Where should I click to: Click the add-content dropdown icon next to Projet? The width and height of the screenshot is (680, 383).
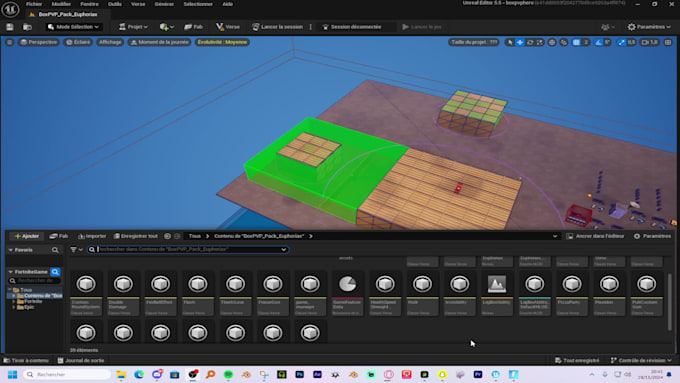167,27
